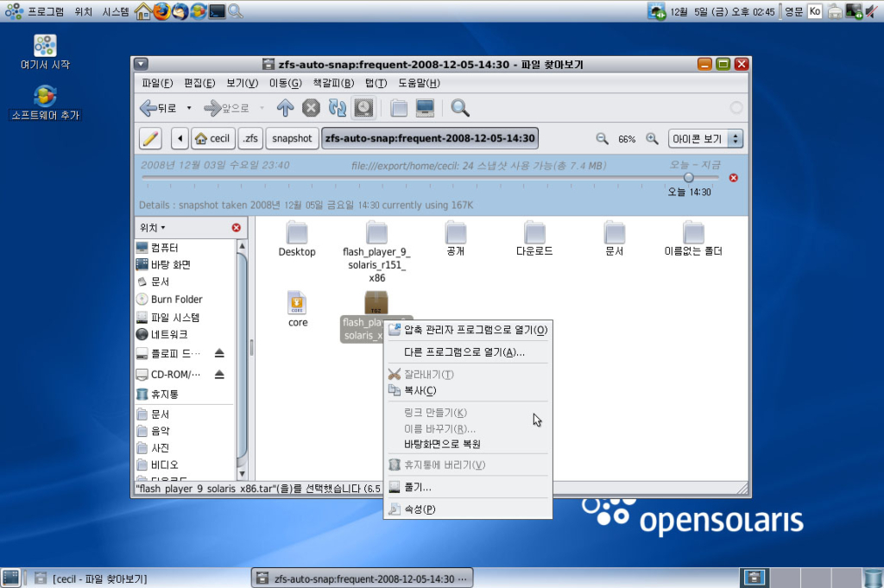
Task: Choose 속성 in context menu
Action: (x=467, y=509)
